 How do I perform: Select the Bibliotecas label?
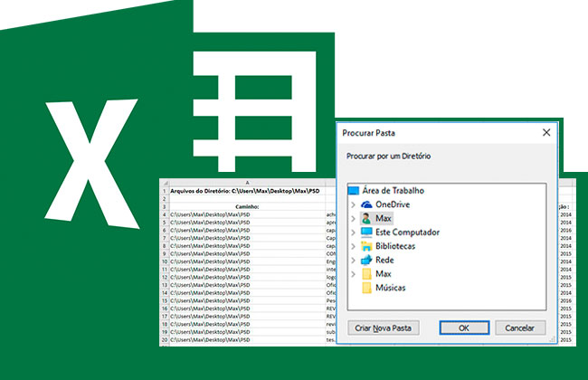[395, 246]
